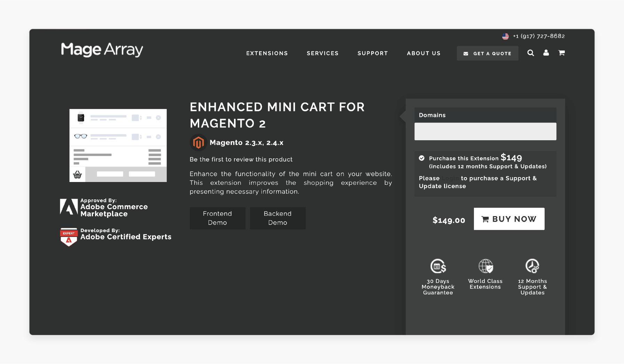Click the Enhanced Mini Cart product title
Screen dimensions: 624x364
tap(277, 115)
